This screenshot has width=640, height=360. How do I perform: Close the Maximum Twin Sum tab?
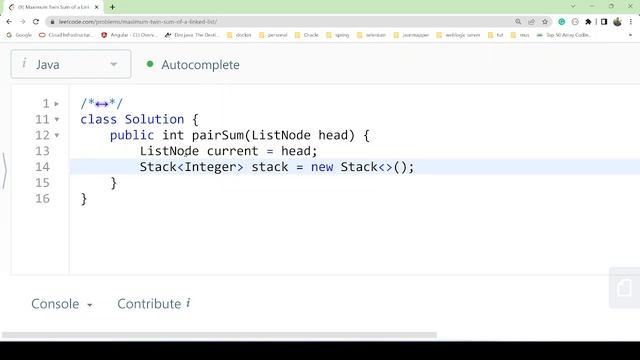[x=97, y=7]
